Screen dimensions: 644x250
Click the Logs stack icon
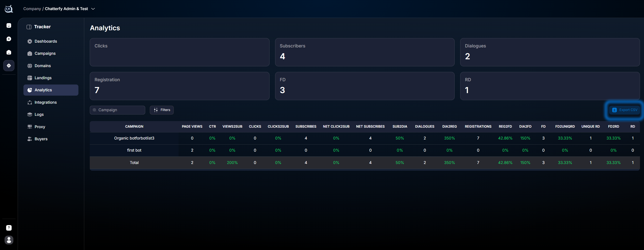(30, 115)
